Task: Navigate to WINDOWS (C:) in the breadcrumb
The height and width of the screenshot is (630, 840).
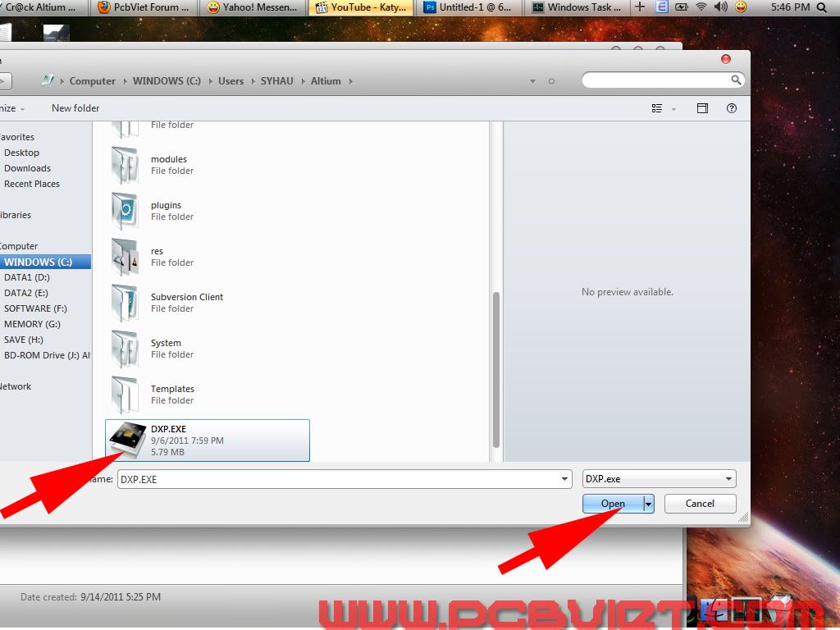Action: [167, 81]
